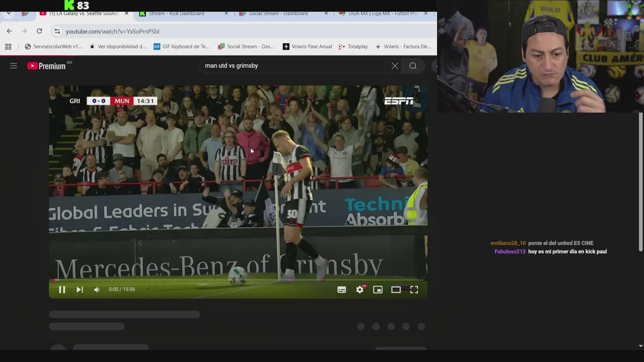
Task: Close the Social Stream - Dashboard tab
Action: [326, 14]
